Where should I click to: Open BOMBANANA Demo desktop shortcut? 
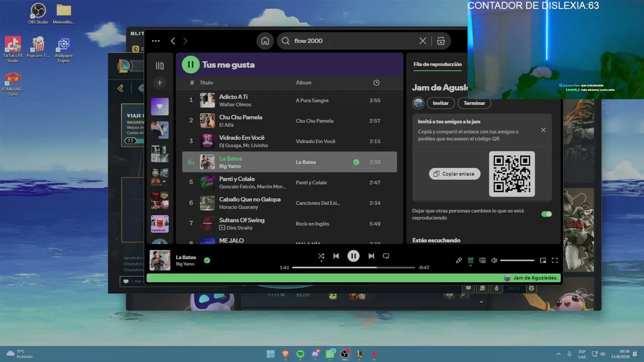click(x=13, y=83)
